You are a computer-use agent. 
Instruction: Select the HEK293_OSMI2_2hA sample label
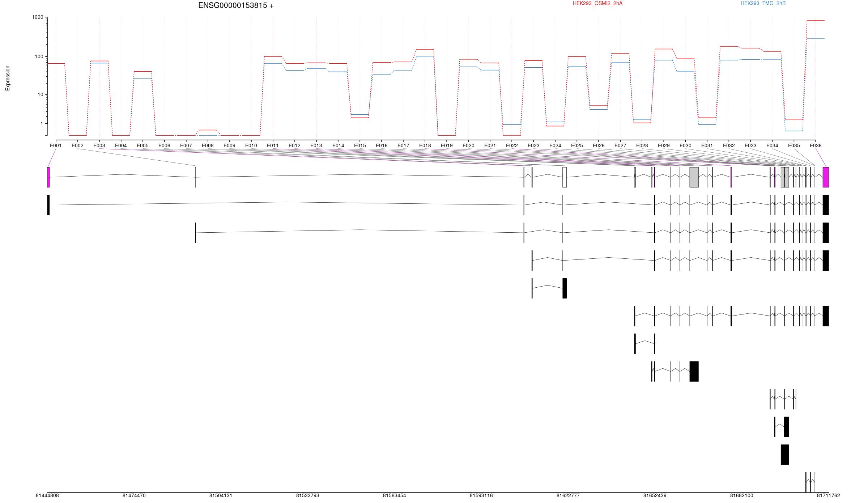pyautogui.click(x=597, y=3)
